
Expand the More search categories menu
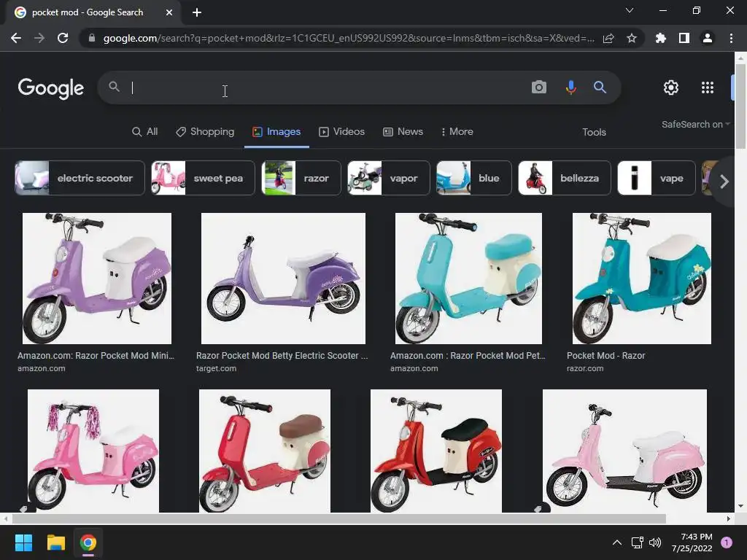(x=457, y=131)
